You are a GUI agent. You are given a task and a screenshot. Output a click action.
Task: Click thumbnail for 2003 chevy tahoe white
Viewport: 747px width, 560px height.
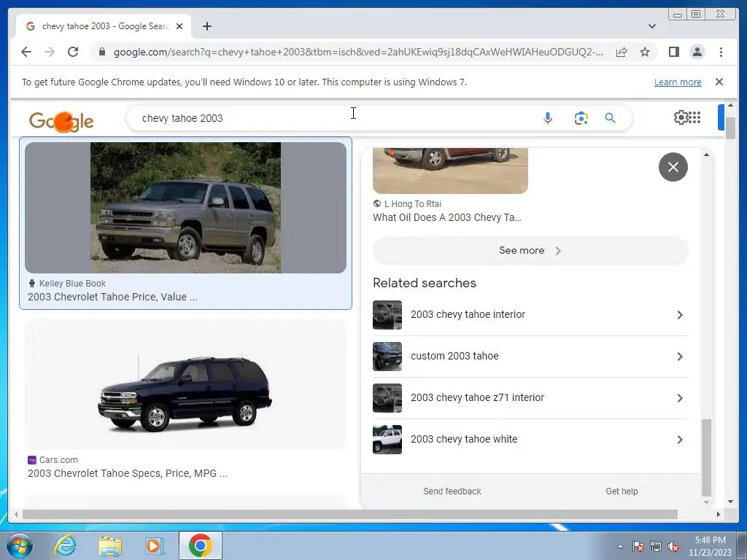[387, 439]
